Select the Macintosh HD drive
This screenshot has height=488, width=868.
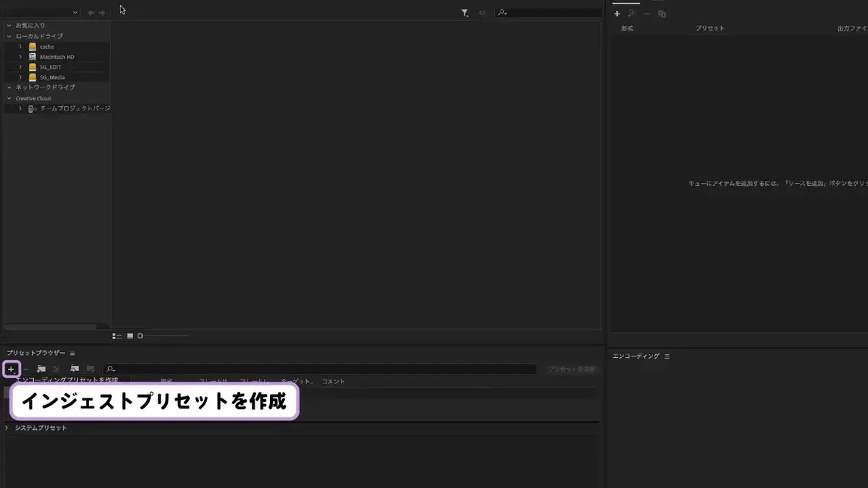(x=57, y=56)
